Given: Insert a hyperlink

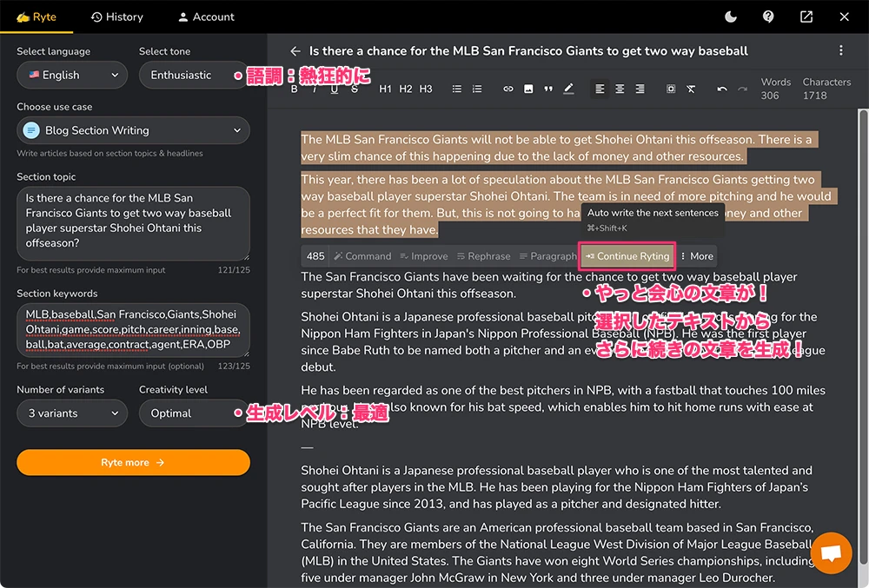Looking at the screenshot, I should click(508, 89).
